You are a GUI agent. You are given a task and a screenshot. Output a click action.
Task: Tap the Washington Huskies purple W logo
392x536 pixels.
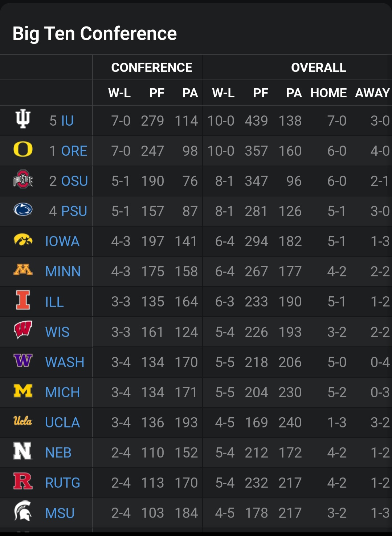[23, 360]
